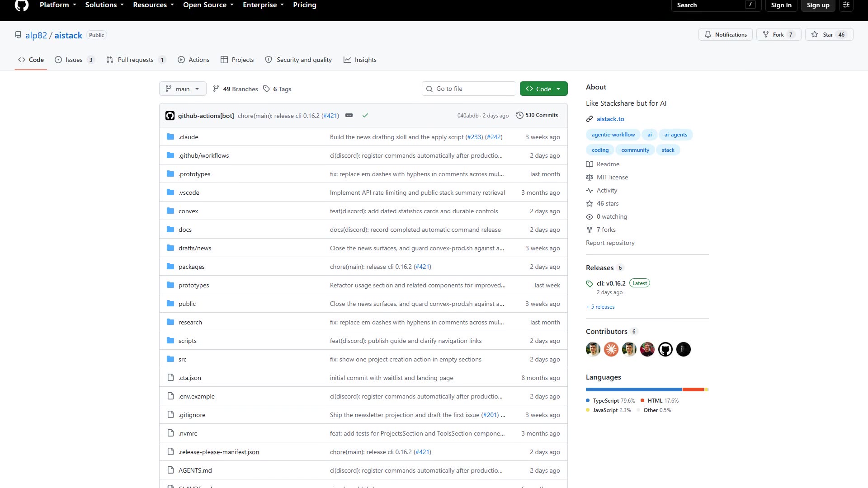Click the HTML segment of language bar

point(693,389)
